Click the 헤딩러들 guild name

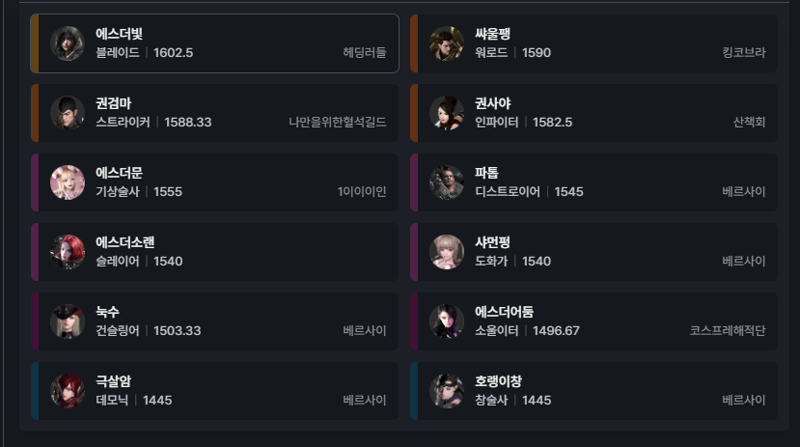[364, 53]
